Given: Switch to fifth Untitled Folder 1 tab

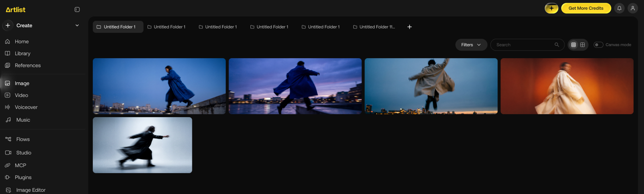Looking at the screenshot, I should (x=321, y=27).
